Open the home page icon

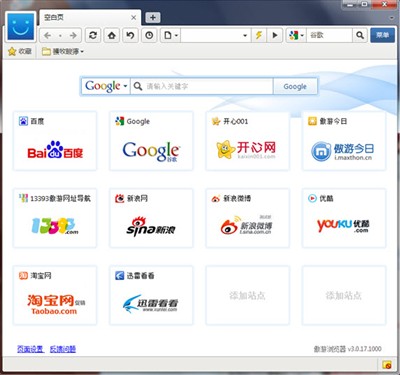(x=112, y=35)
